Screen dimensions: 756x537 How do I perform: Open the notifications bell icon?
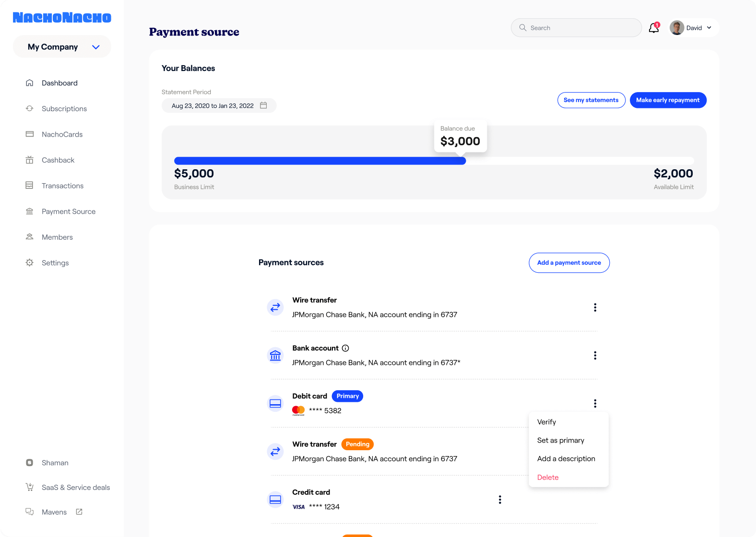point(653,28)
